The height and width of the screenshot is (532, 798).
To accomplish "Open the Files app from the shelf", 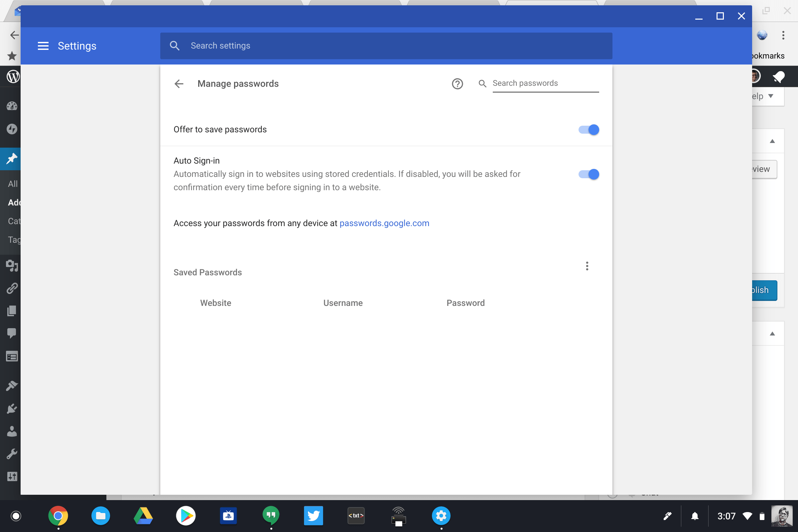I will pos(100,516).
